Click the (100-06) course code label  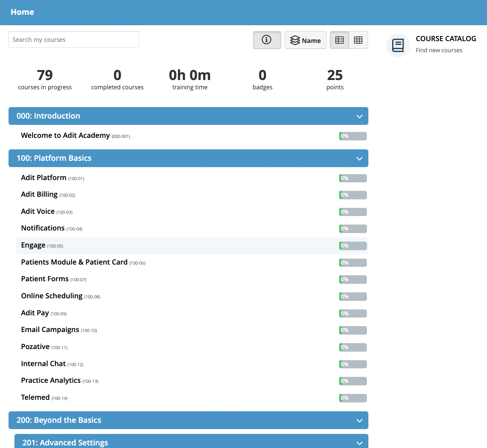point(138,263)
